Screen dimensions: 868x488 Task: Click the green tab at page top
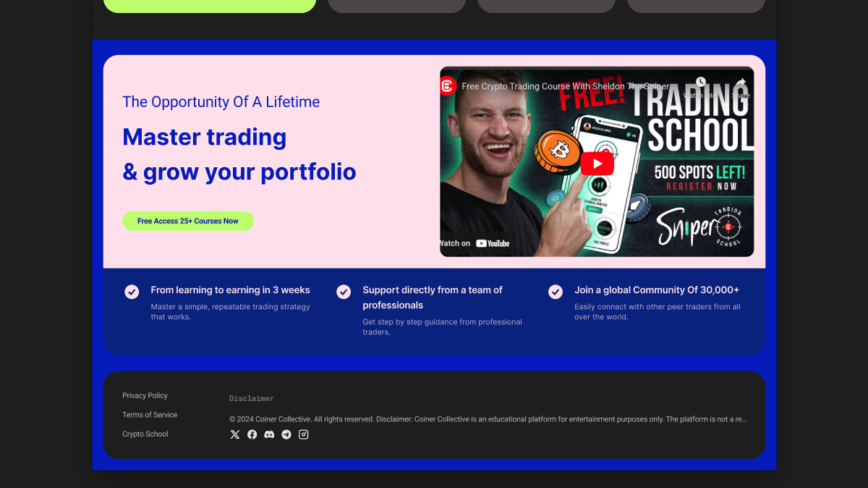[210, 6]
